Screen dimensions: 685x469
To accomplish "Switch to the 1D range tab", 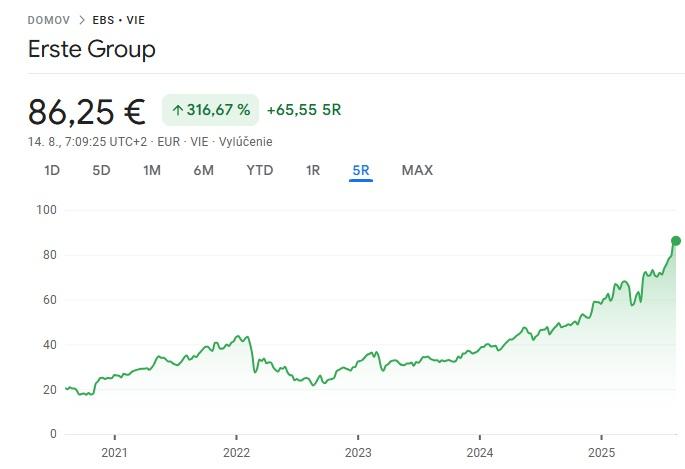I will click(52, 170).
